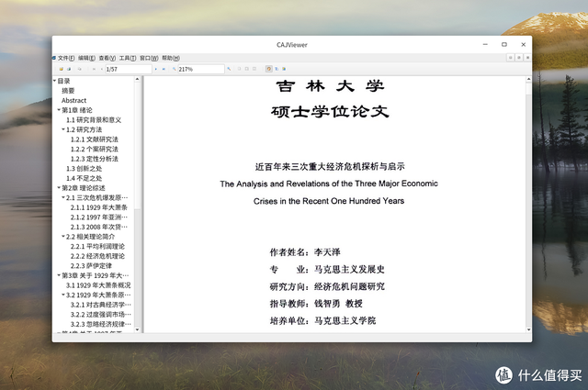
Task: Open the 编辑(E) menu
Action: (x=86, y=58)
